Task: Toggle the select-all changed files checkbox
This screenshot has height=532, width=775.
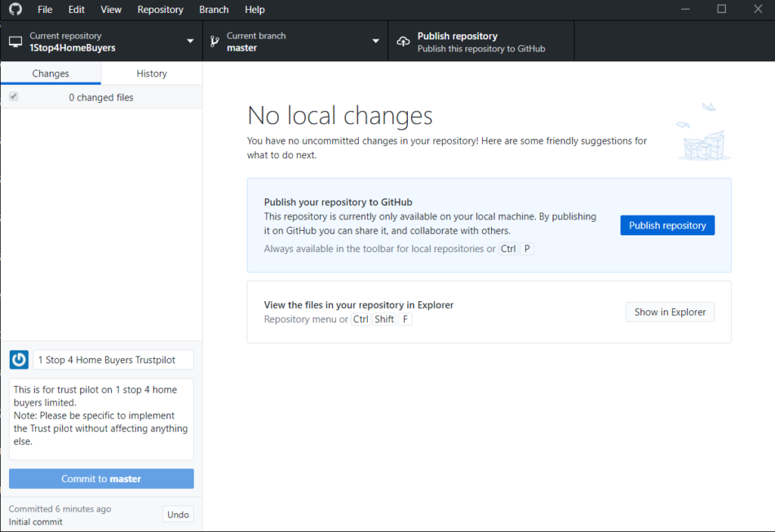Action: coord(14,96)
